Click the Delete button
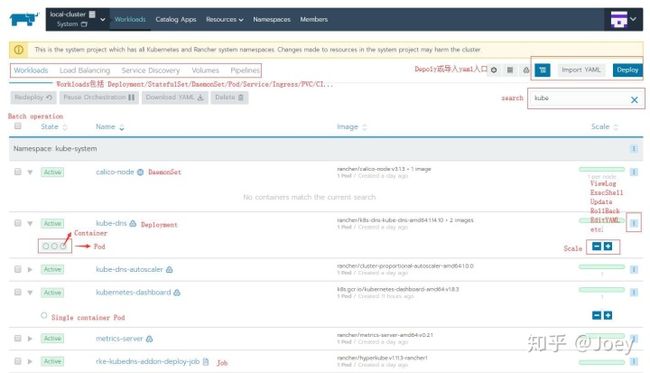This screenshot has width=650, height=373. 229,97
